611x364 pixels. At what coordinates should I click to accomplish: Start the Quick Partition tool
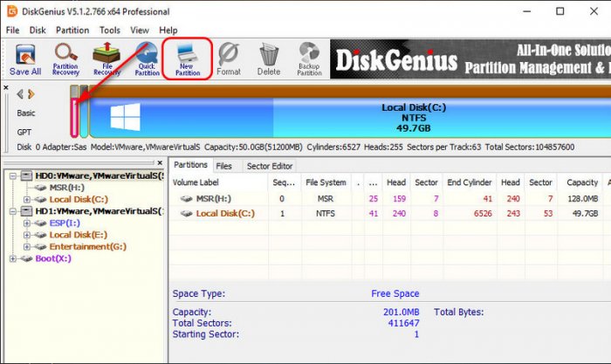pos(147,59)
